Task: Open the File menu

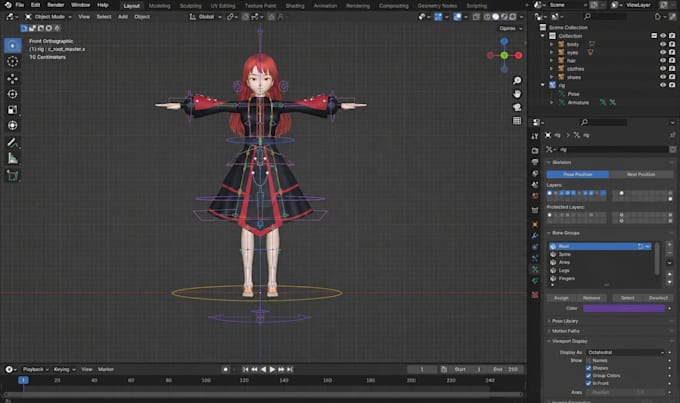Action: point(20,5)
